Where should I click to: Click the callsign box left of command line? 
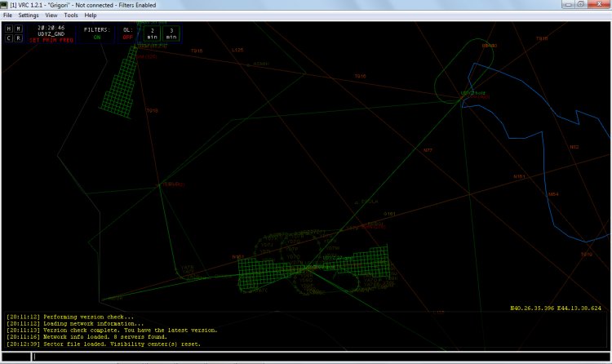[x=16, y=356]
